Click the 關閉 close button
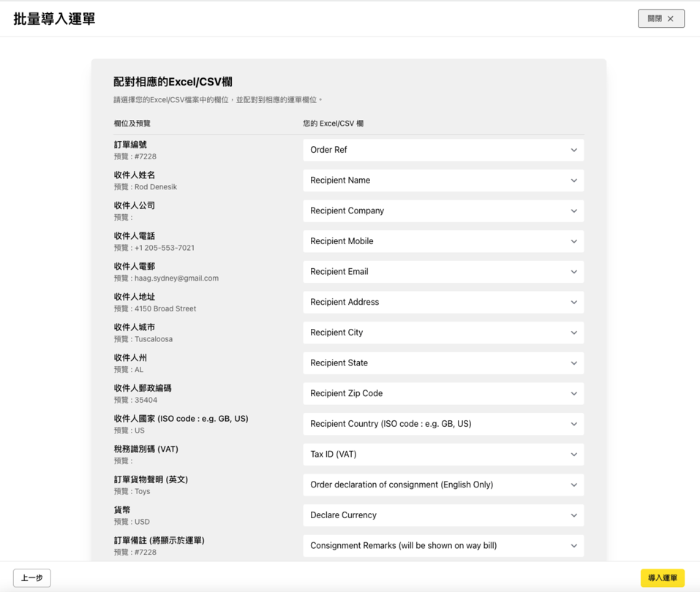 (x=661, y=18)
